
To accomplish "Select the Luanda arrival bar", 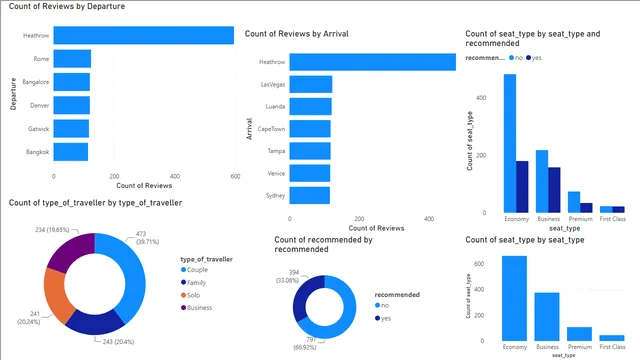I will [310, 106].
